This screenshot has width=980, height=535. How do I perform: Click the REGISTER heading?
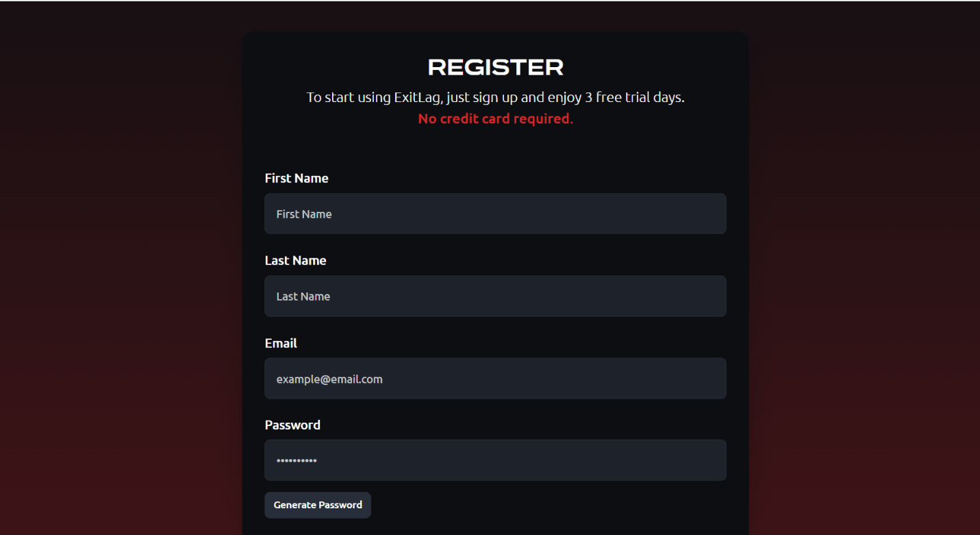pyautogui.click(x=495, y=67)
